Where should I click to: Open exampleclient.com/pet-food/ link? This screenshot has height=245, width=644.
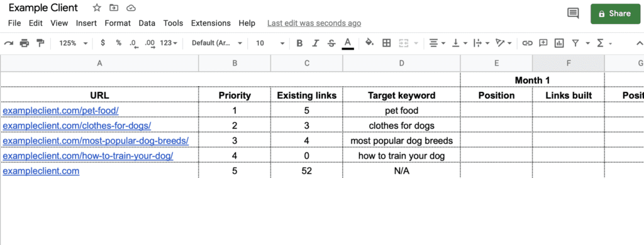coord(61,111)
